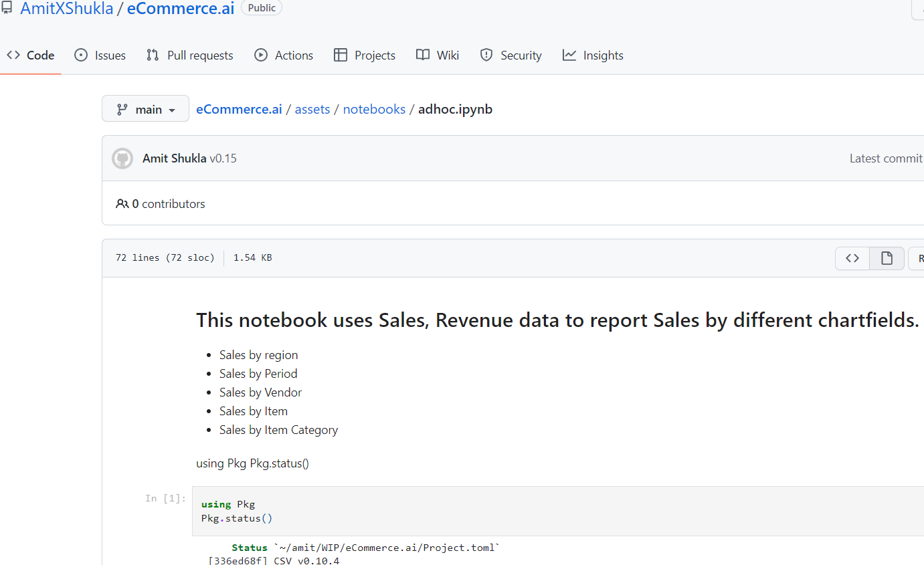Click the 0 contributors text

[169, 204]
